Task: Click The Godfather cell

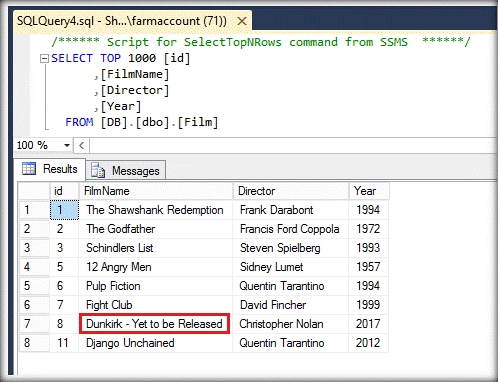Action: pos(156,229)
